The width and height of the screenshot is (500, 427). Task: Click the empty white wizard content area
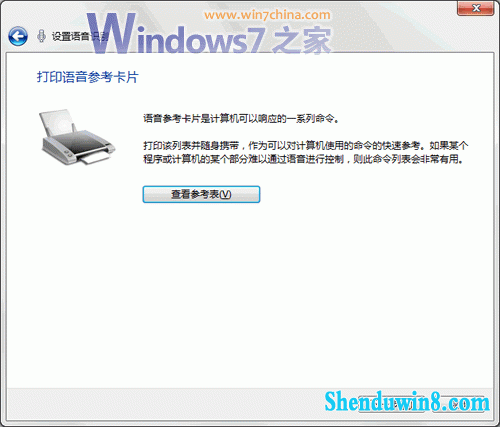click(x=250, y=293)
